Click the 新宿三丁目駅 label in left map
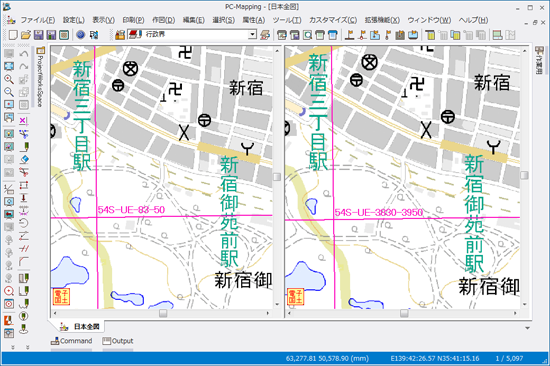The height and width of the screenshot is (366, 550). click(x=82, y=115)
